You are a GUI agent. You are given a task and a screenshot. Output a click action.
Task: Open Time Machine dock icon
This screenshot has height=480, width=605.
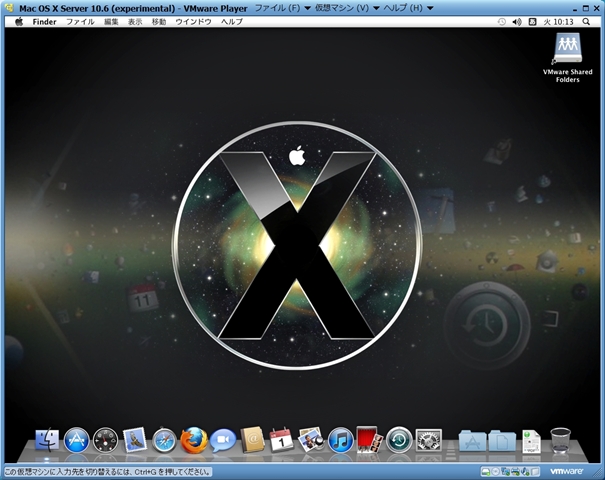point(399,439)
